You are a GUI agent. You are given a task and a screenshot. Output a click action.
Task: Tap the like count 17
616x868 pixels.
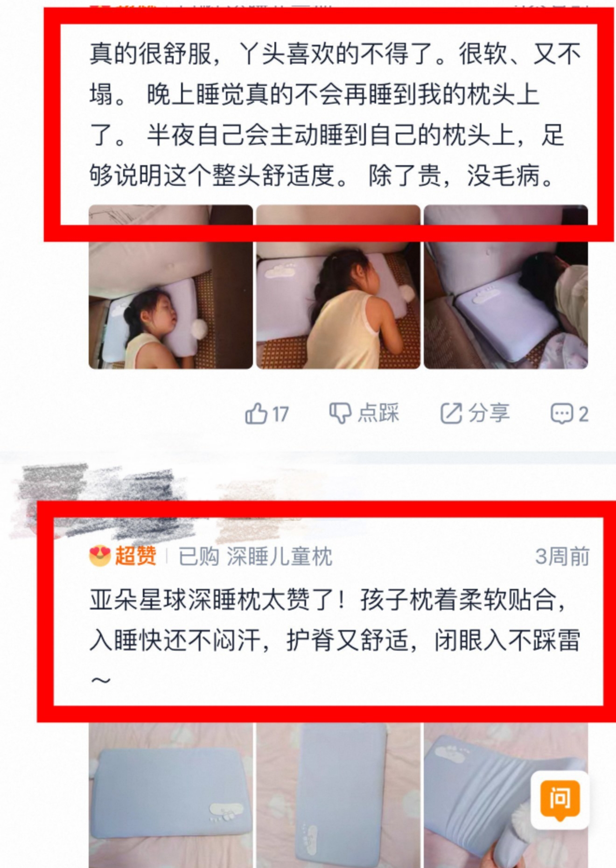click(280, 414)
